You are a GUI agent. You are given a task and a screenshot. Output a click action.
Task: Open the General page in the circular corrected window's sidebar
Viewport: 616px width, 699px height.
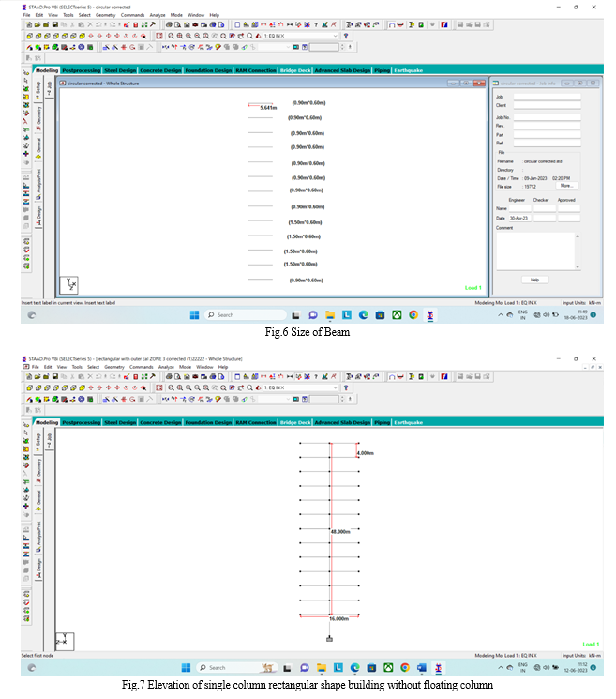38,147
